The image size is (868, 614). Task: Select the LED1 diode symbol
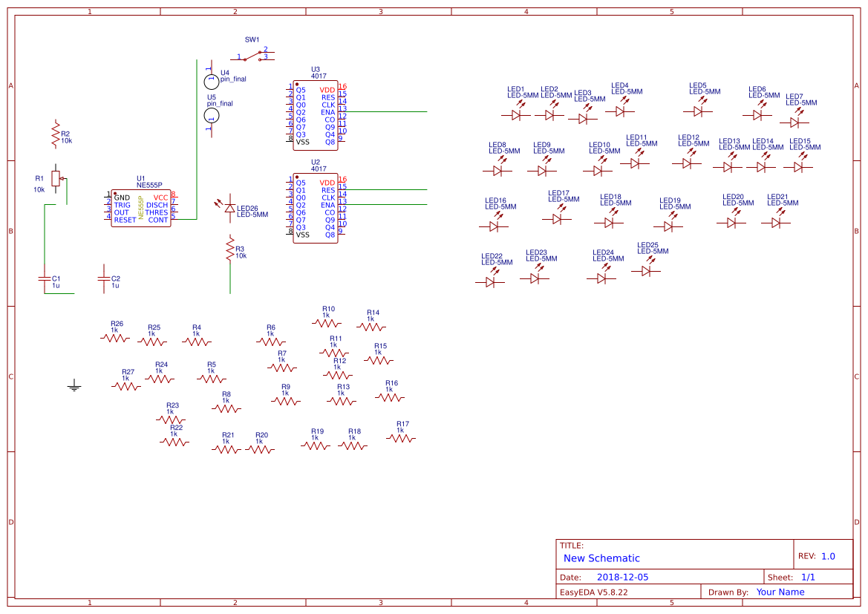tap(516, 111)
